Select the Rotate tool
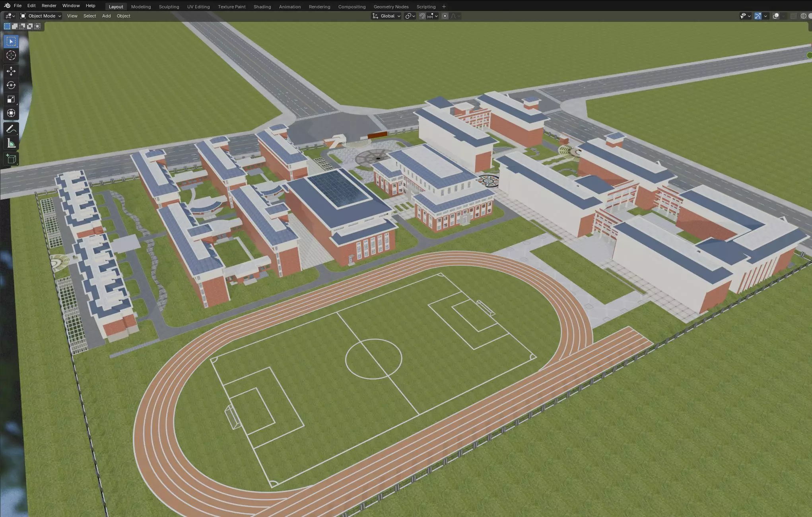Viewport: 812px width, 517px height. 11,85
